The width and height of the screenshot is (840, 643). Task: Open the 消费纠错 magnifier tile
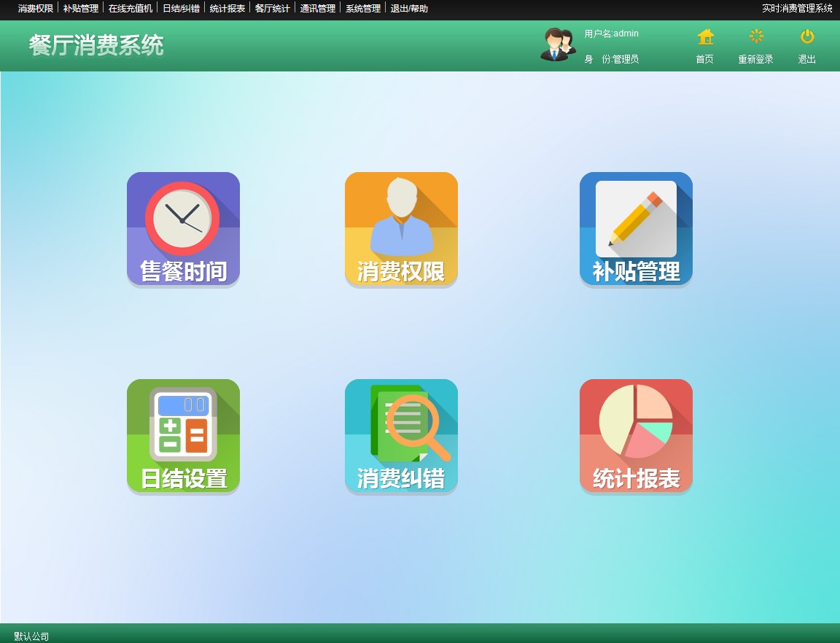point(401,436)
